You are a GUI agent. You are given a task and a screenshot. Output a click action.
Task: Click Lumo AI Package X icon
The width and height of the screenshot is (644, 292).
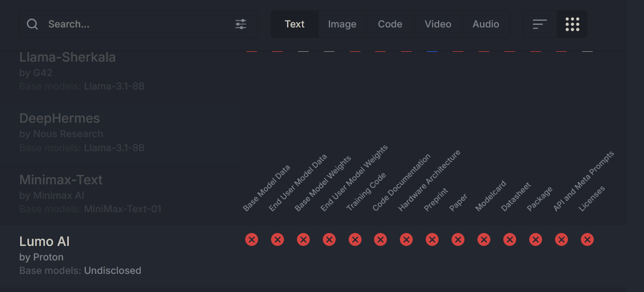[x=536, y=239]
